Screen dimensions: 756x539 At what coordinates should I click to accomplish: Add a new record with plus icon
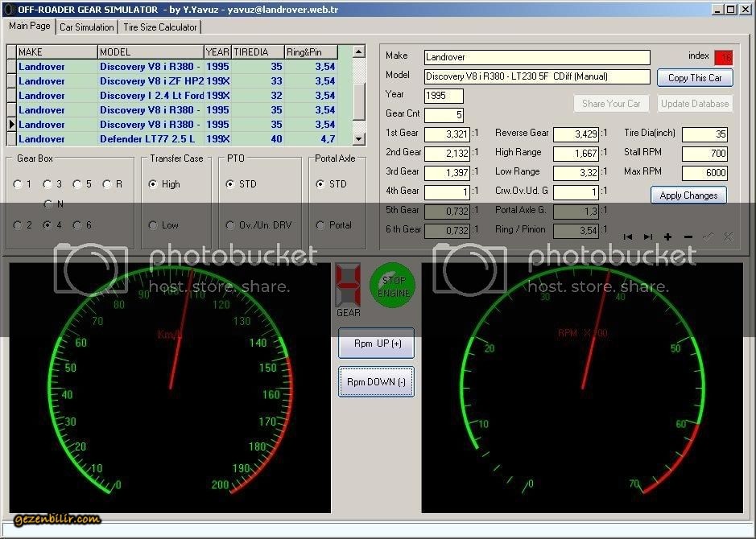click(x=667, y=237)
